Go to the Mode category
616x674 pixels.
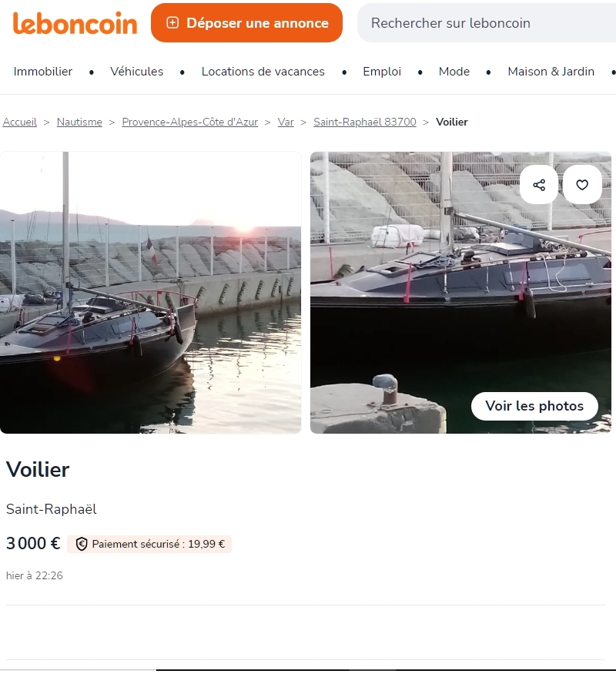click(x=454, y=72)
